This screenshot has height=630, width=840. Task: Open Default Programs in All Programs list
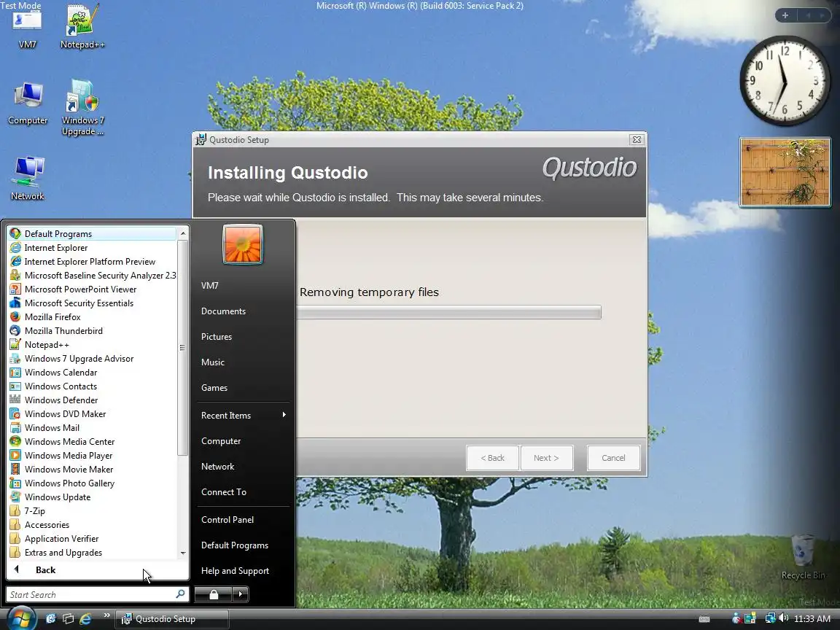coord(92,233)
